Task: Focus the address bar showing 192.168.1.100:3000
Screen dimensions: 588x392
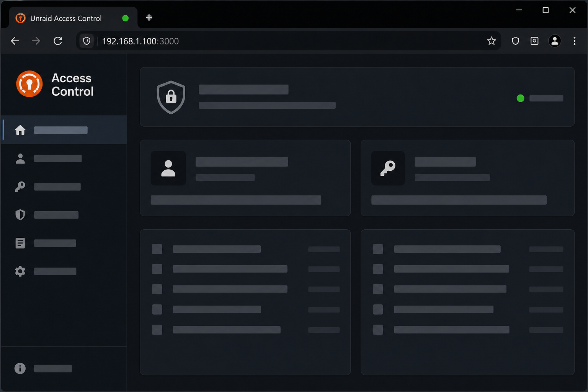Action: point(289,41)
